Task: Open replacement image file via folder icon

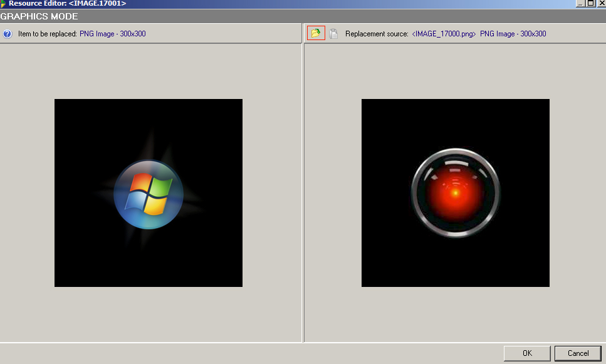Action: (316, 33)
